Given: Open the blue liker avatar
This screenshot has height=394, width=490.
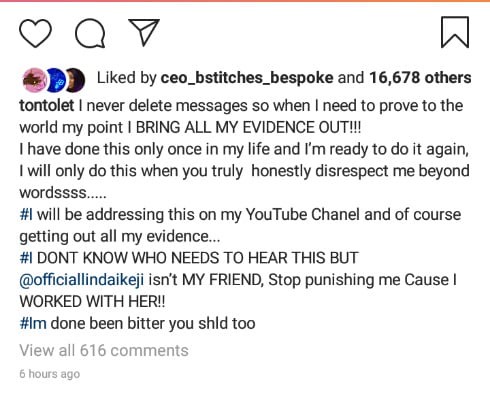Looking at the screenshot, I should click(54, 80).
